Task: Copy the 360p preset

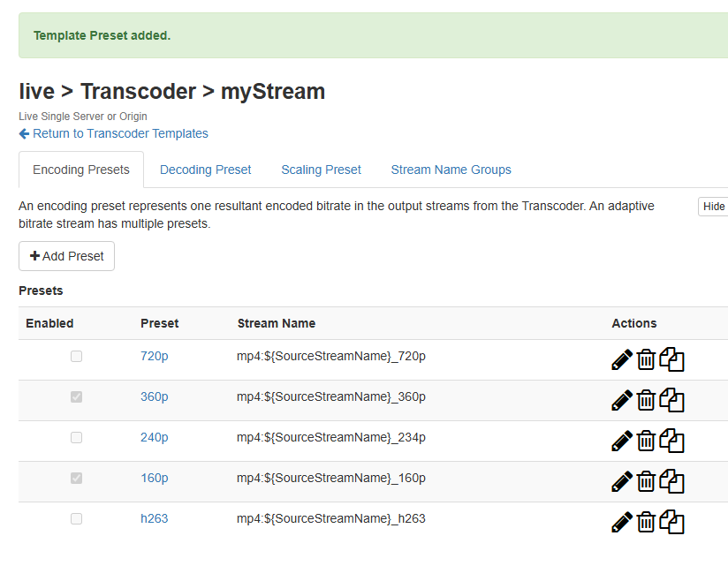Action: tap(672, 400)
